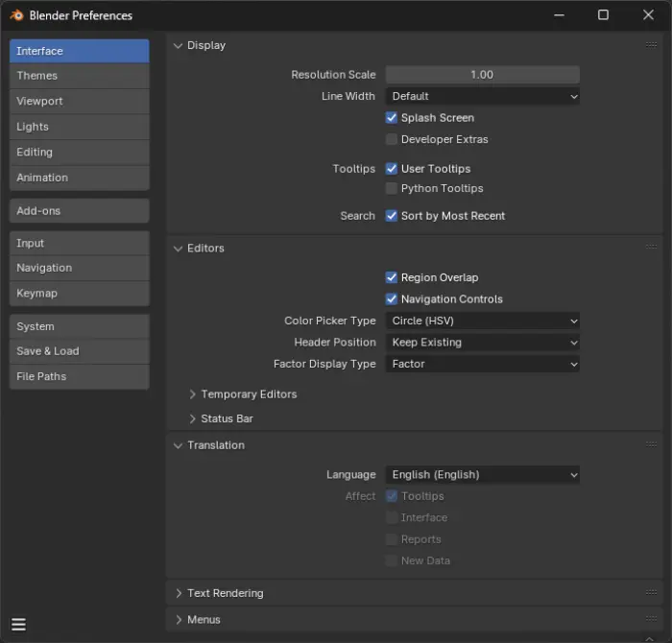Grab the Menus panel drag handle
The image size is (672, 643).
651,619
